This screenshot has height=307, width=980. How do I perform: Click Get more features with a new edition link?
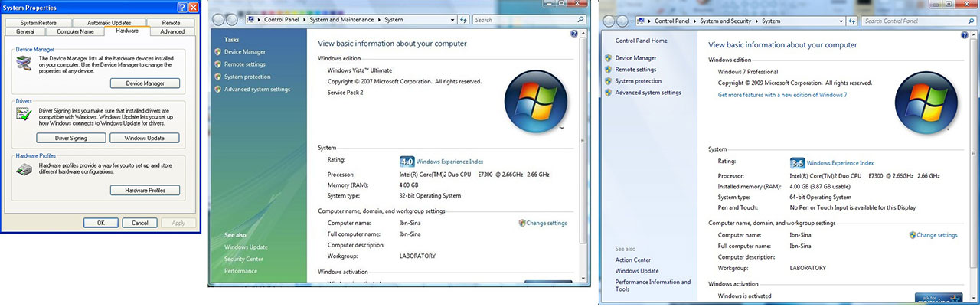[782, 95]
